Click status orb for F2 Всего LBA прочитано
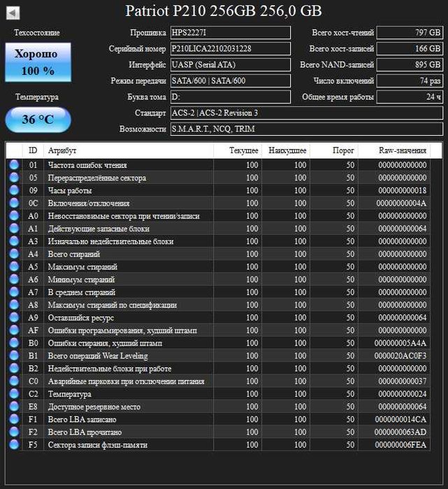The width and height of the screenshot is (448, 489). point(14,432)
